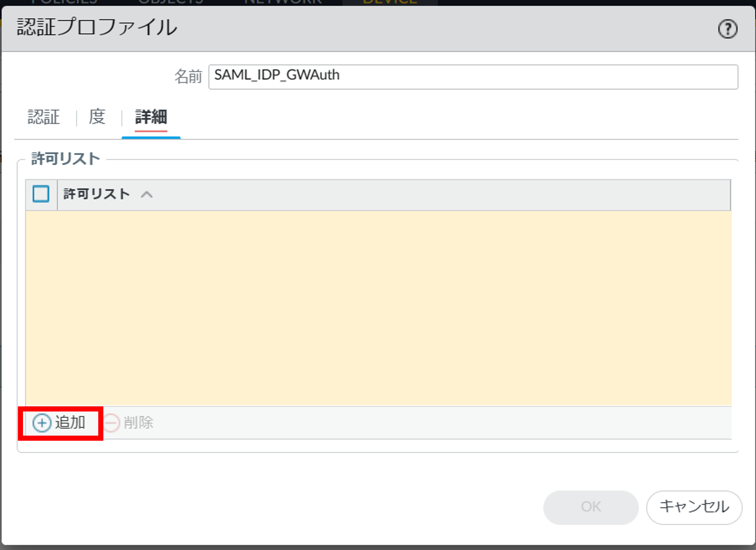Switch to the 認証 tab
Image resolution: width=756 pixels, height=550 pixels.
pyautogui.click(x=44, y=117)
